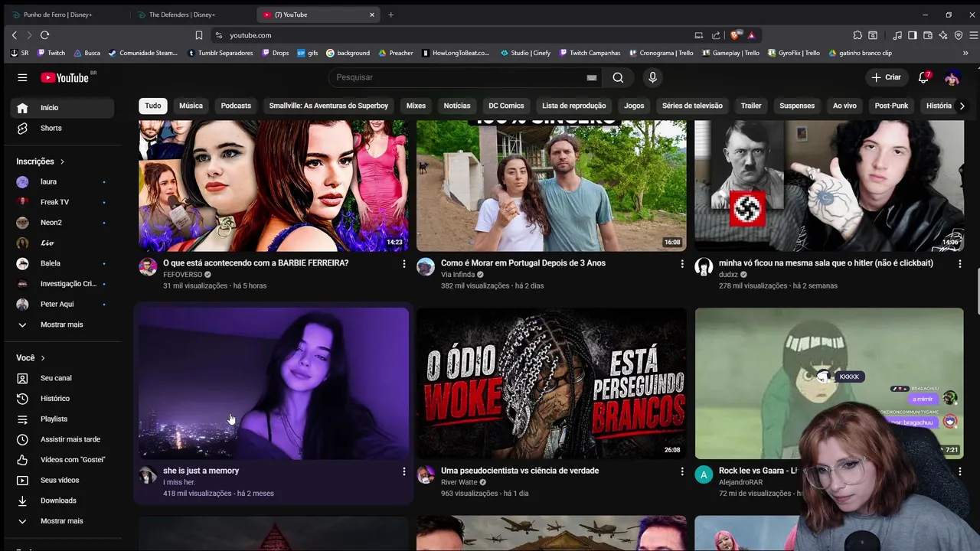The image size is (980, 551).
Task: Open the YouTube hamburger guide menu
Action: coord(22,77)
